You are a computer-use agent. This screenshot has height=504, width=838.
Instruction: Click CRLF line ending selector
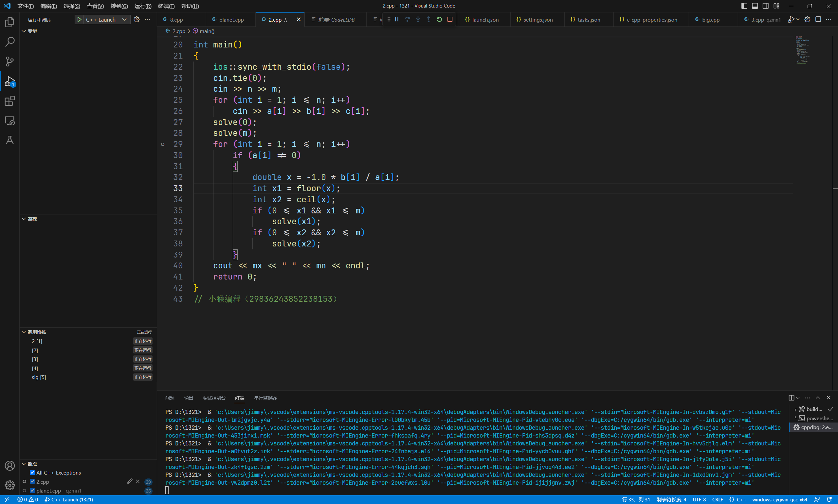[x=718, y=499]
